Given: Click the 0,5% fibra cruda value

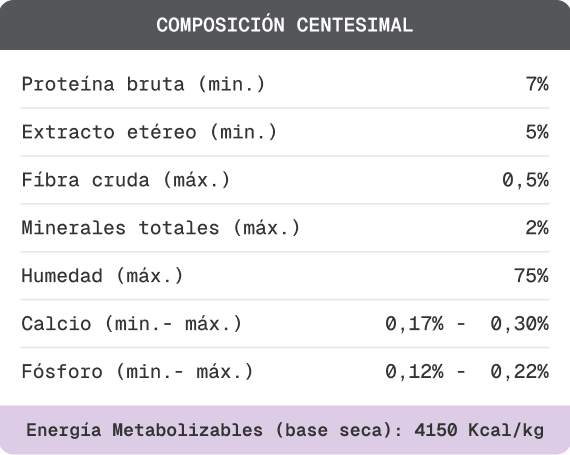Looking at the screenshot, I should coord(526,180).
